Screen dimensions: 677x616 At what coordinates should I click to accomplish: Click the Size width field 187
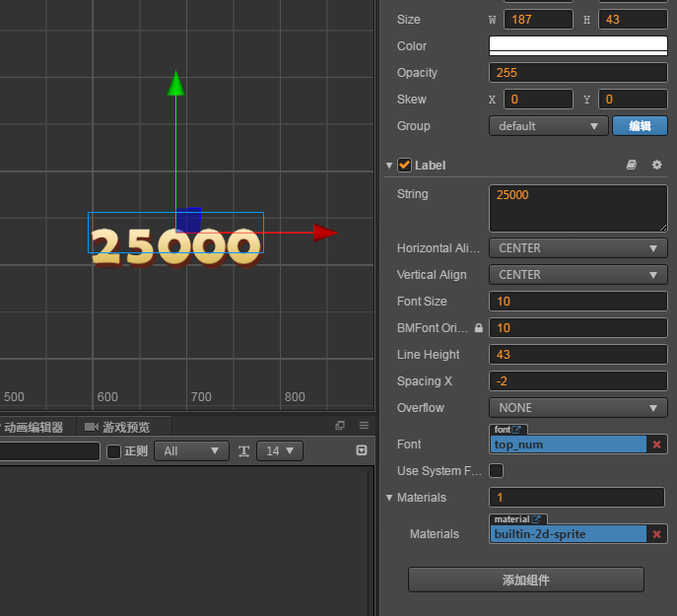click(x=538, y=20)
